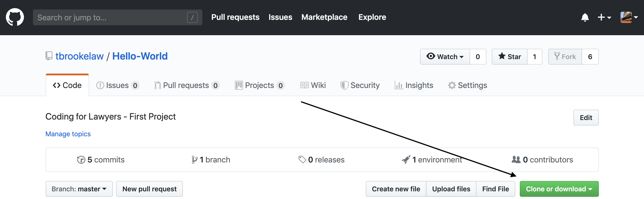
Task: Go to Pull requests in the top bar
Action: [x=235, y=17]
